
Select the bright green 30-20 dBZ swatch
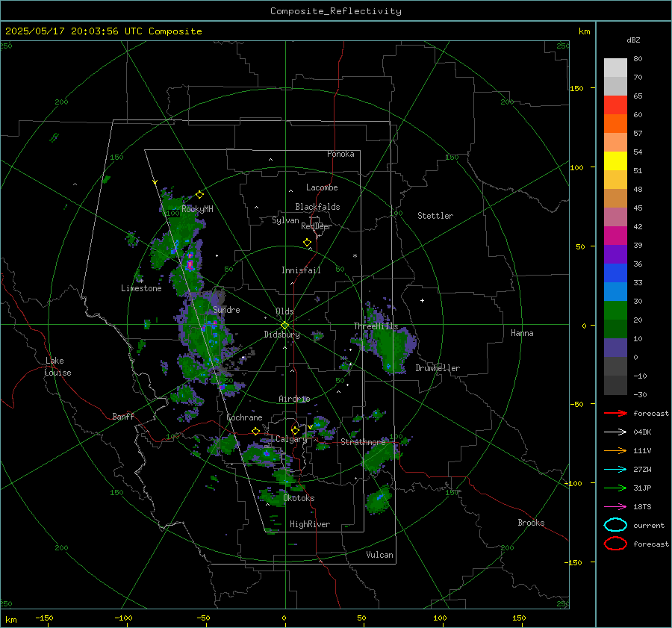[615, 311]
